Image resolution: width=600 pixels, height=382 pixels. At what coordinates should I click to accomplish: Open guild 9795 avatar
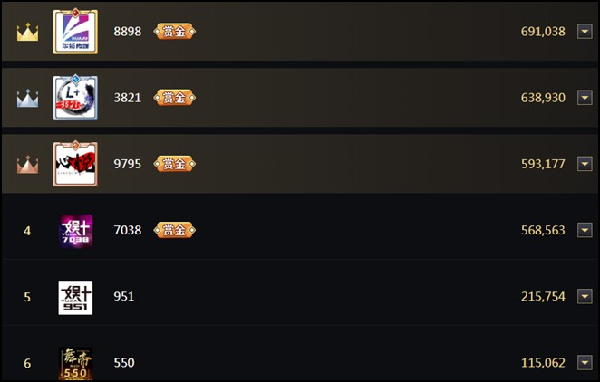click(x=75, y=163)
